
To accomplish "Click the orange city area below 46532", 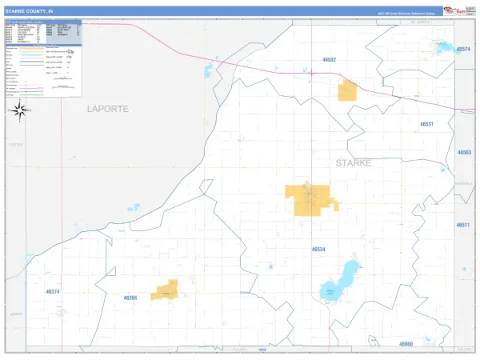I will pos(347,90).
